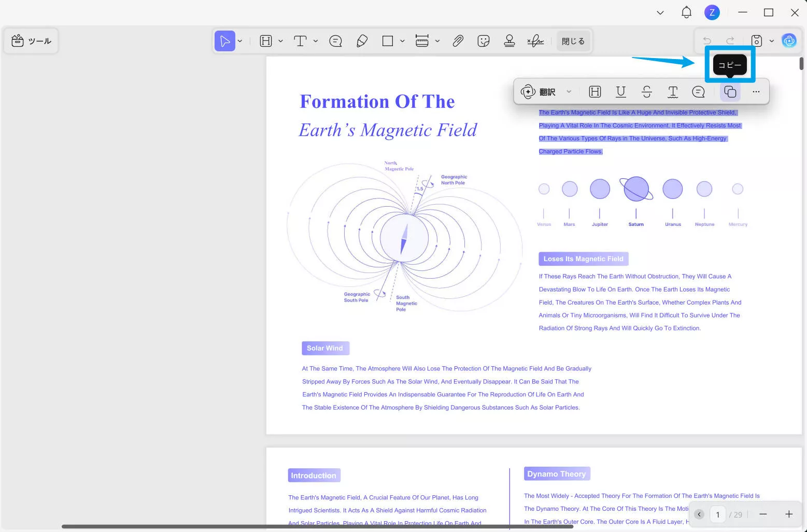Click the "Uranus" planet label
The image size is (807, 532).
(x=673, y=224)
